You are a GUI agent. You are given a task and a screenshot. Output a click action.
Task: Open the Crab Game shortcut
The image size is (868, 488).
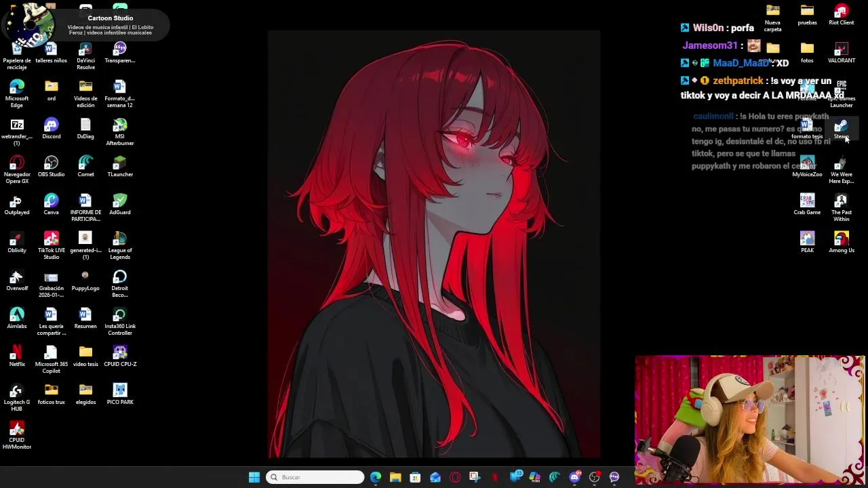click(807, 204)
